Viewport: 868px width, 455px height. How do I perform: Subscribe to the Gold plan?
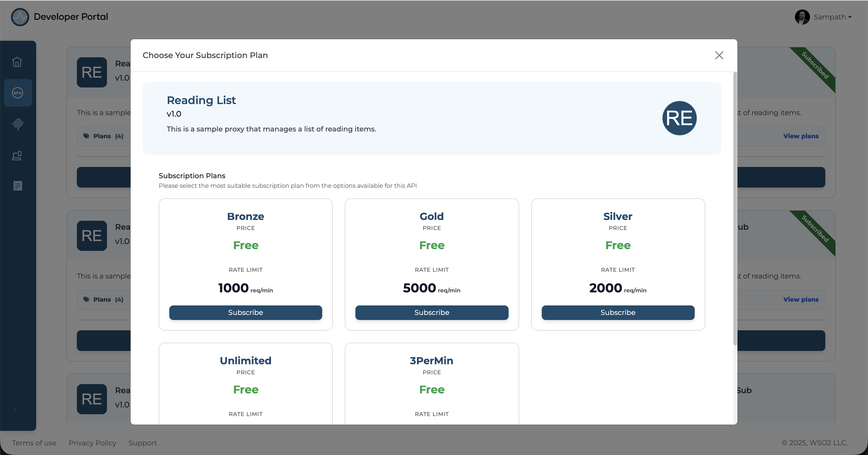pyautogui.click(x=432, y=312)
